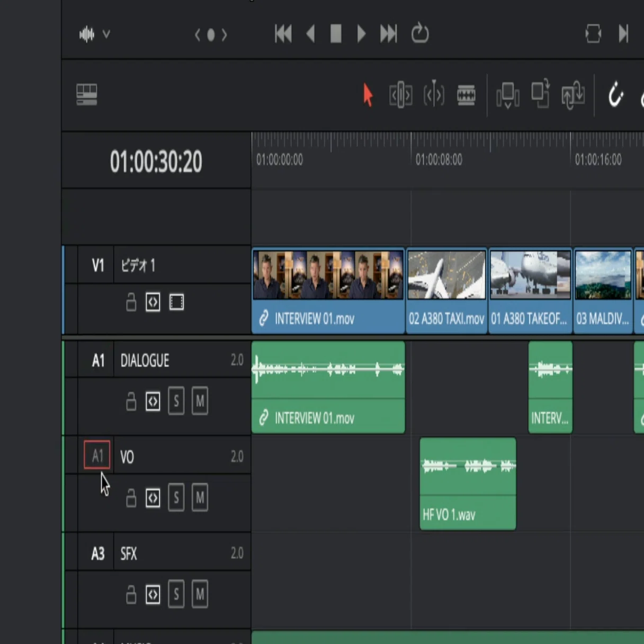
Task: Click 2.0 channel format on VO track
Action: [237, 457]
